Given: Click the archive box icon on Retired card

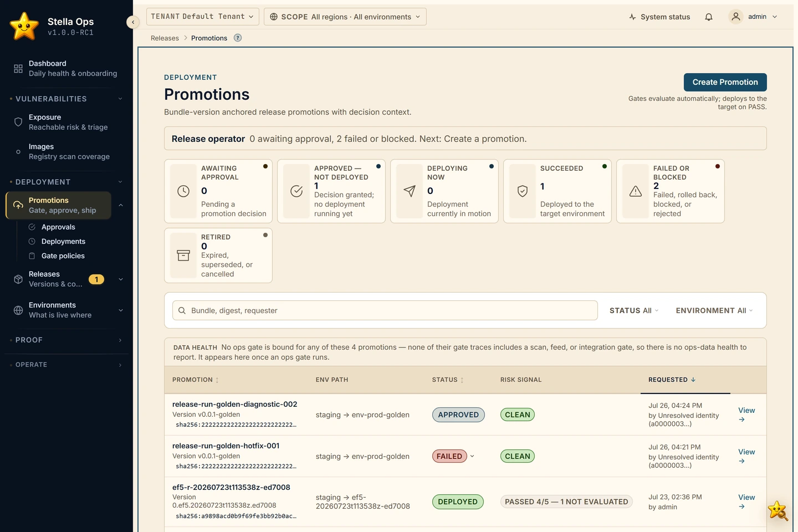Looking at the screenshot, I should click(x=183, y=255).
